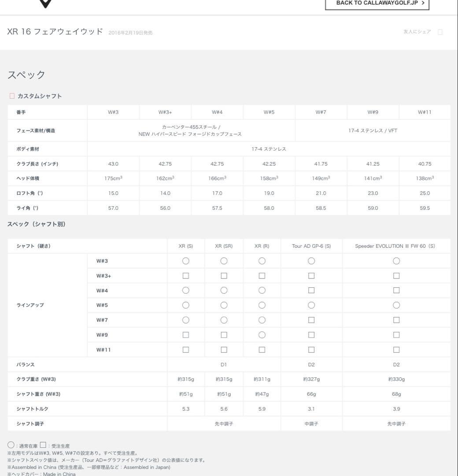The width and height of the screenshot is (458, 476).
Task: Click the Callaway chevron logo at top
Action: [x=45, y=4]
